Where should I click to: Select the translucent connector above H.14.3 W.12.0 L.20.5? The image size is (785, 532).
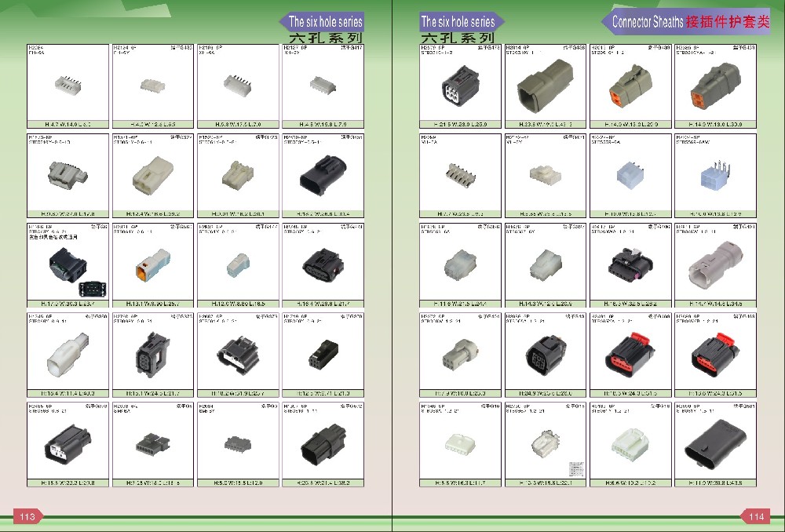(x=546, y=265)
